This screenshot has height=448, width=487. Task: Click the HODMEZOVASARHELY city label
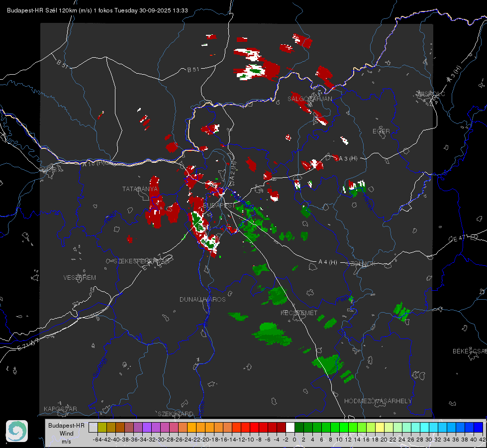[x=378, y=401]
